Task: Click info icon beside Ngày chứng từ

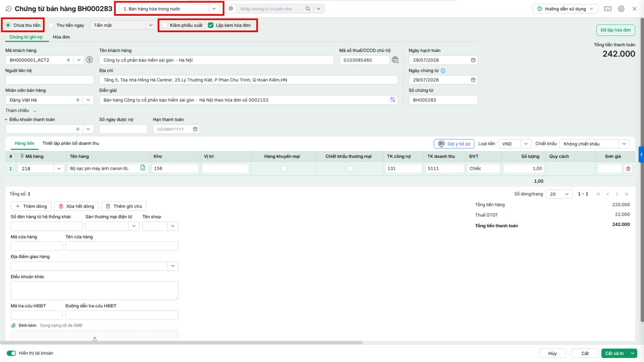Action: (x=443, y=71)
